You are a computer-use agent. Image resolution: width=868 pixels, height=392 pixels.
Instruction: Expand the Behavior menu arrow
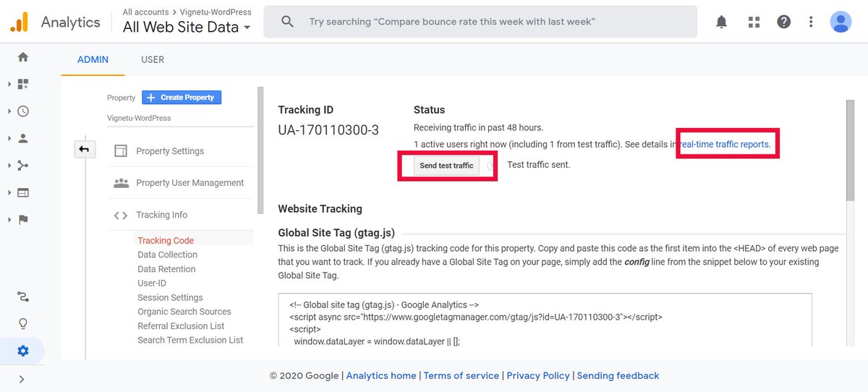tap(9, 193)
